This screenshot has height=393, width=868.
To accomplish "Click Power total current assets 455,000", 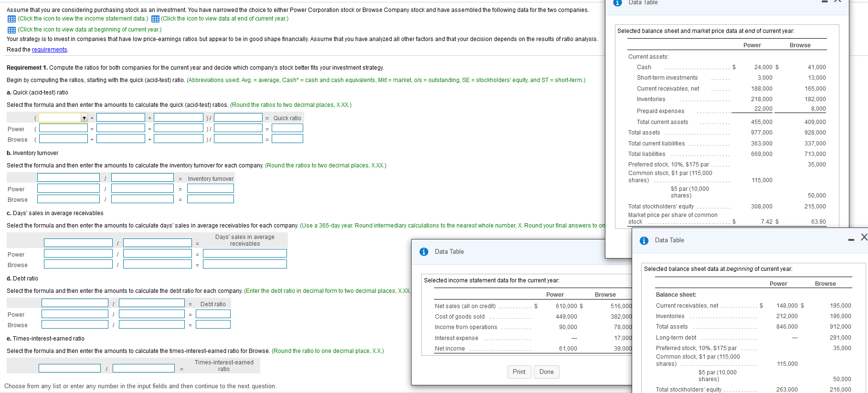I will tap(762, 122).
